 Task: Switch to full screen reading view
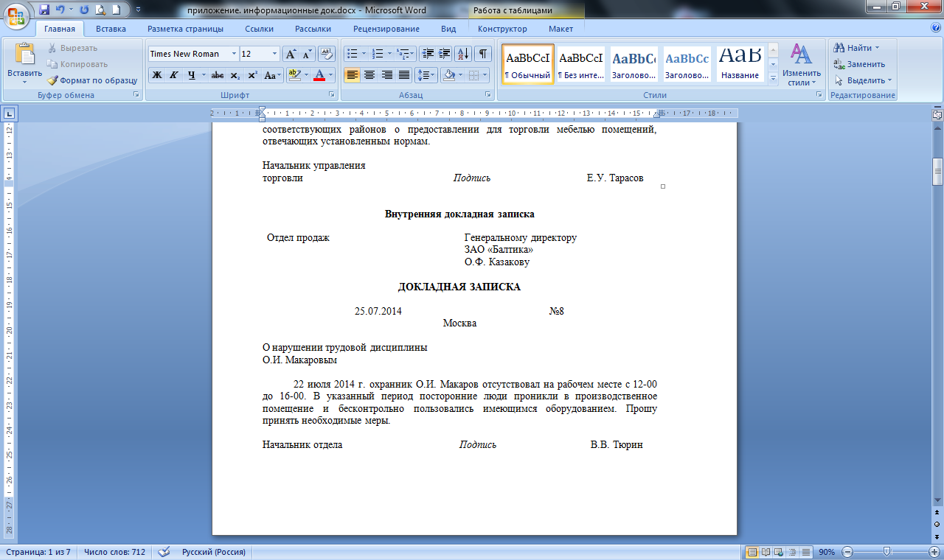[x=766, y=551]
